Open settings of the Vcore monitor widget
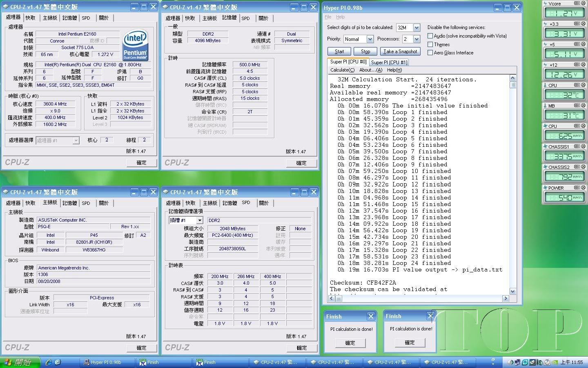 point(577,3)
